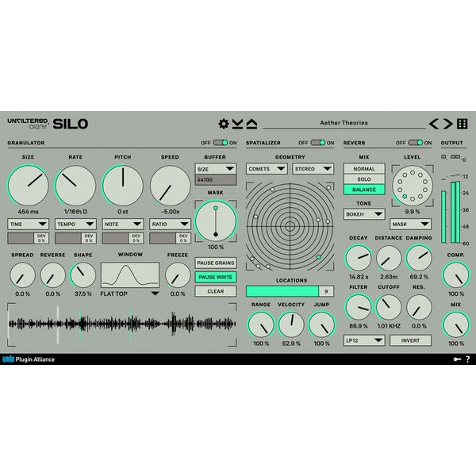The image size is (476, 476).
Task: Go to the next preset arrow
Action: (447, 123)
